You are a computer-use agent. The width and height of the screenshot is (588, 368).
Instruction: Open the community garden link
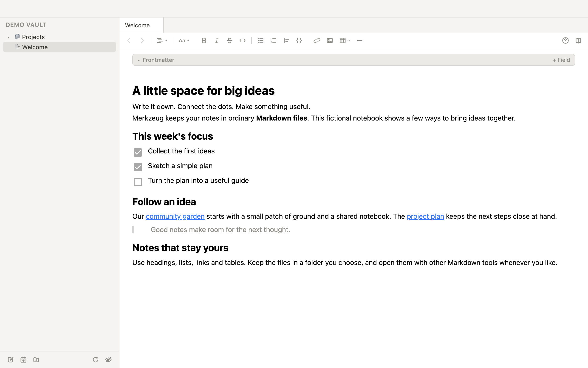(175, 216)
